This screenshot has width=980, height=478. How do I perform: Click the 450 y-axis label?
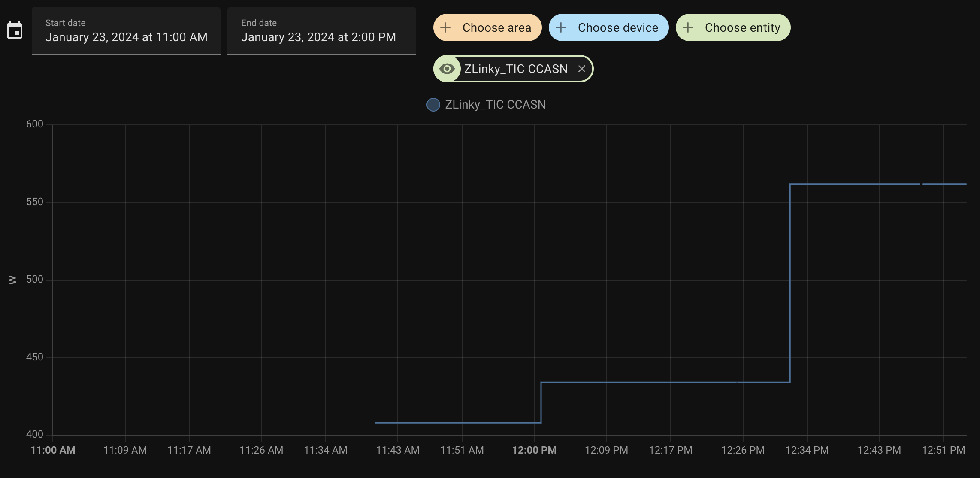[35, 357]
